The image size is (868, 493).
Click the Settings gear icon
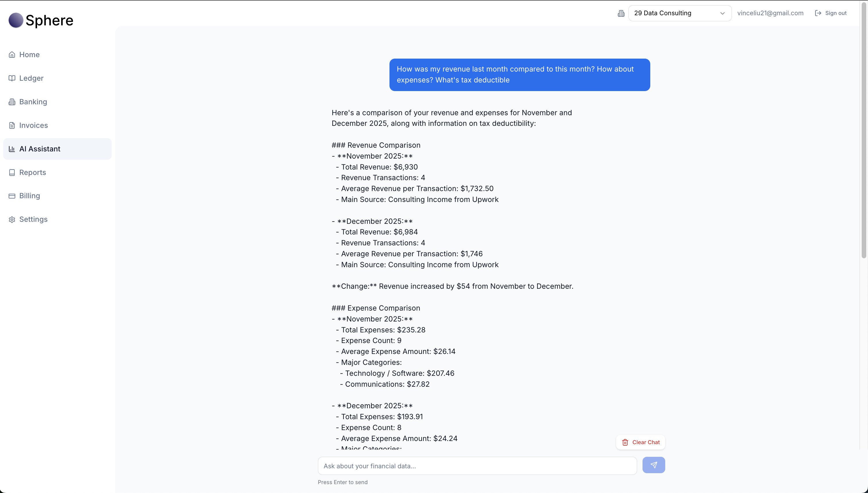[x=12, y=219]
